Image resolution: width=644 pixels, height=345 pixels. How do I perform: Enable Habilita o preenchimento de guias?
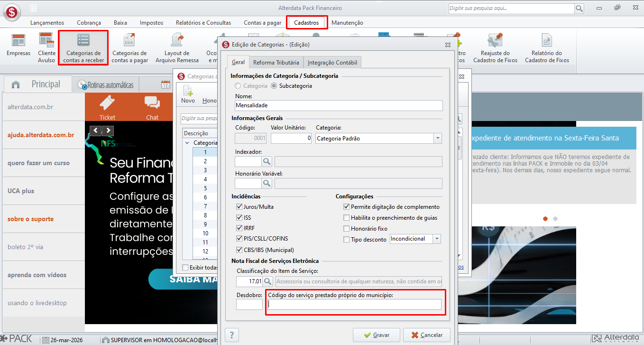click(x=347, y=218)
